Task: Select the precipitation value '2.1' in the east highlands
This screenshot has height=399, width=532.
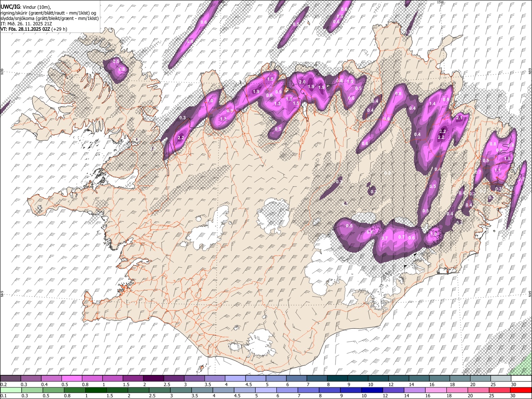Action: [x=459, y=118]
